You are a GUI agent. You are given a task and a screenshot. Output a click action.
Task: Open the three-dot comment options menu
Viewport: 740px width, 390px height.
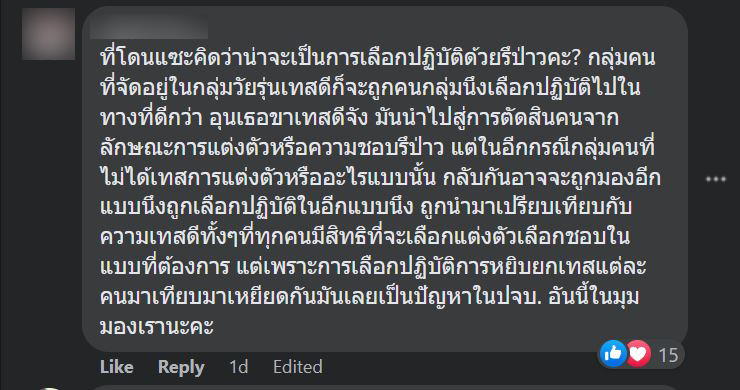pos(715,179)
